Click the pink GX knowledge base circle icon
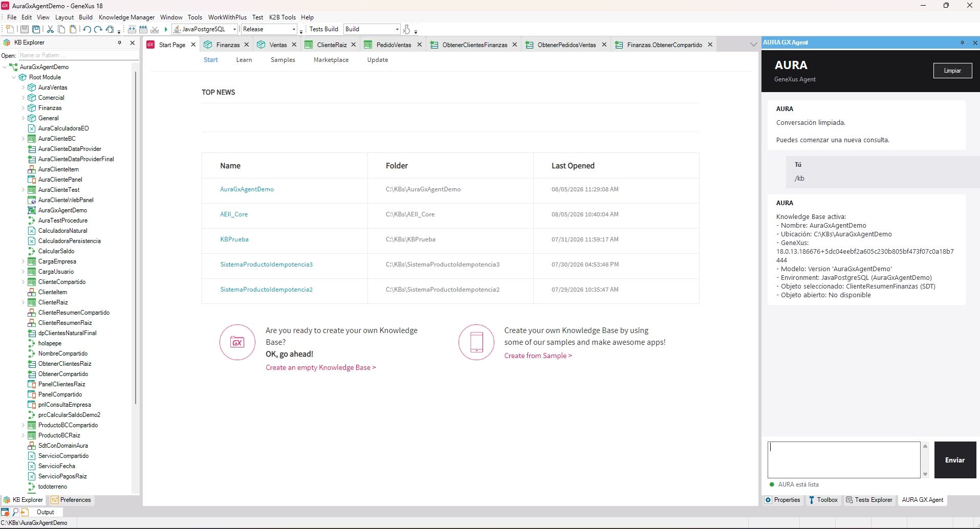The width and height of the screenshot is (980, 529). point(237,342)
